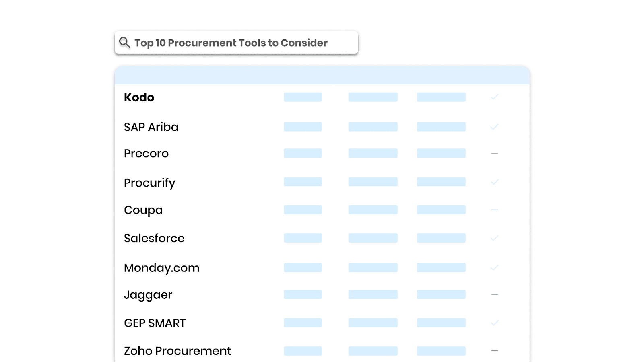Toggle the checkmark next to Salesforce
The height and width of the screenshot is (362, 644).
pyautogui.click(x=494, y=238)
